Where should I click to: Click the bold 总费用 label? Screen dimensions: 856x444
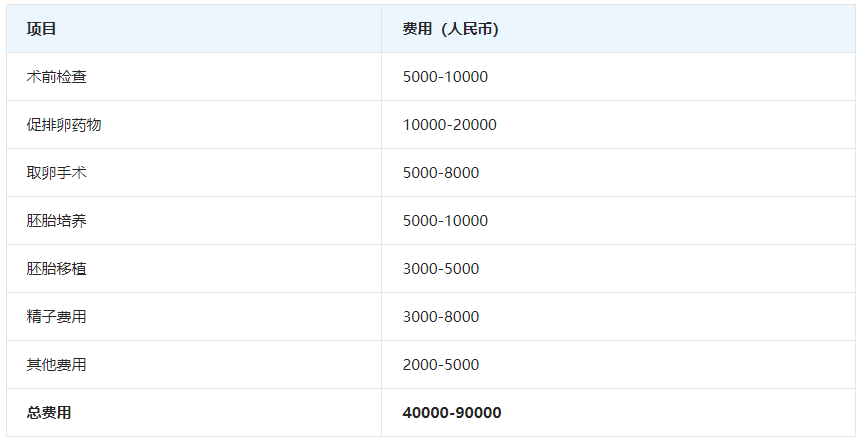click(49, 413)
